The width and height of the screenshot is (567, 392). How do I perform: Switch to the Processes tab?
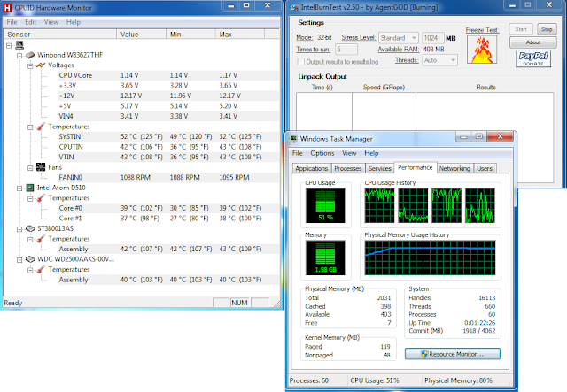[348, 168]
